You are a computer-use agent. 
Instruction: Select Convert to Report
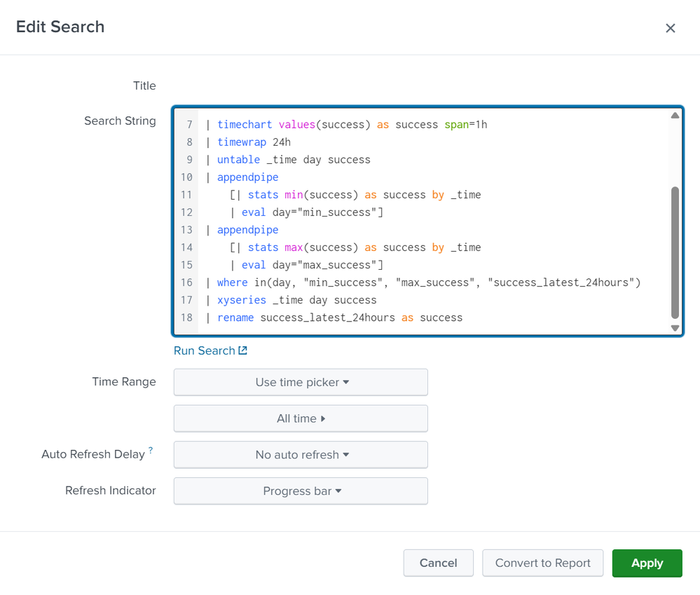pyautogui.click(x=542, y=563)
